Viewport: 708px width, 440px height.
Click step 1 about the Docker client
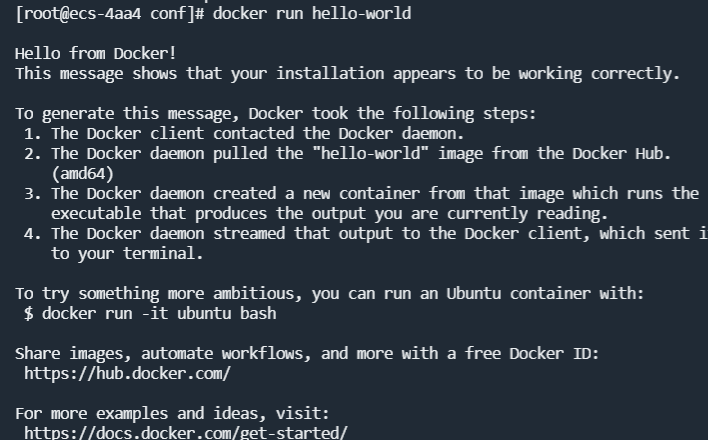258,133
